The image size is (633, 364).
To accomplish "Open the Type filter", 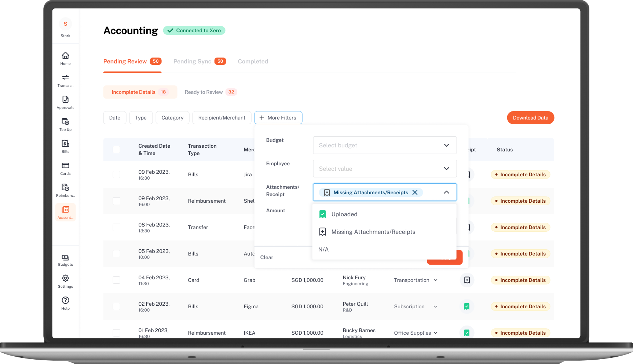I will tap(141, 118).
